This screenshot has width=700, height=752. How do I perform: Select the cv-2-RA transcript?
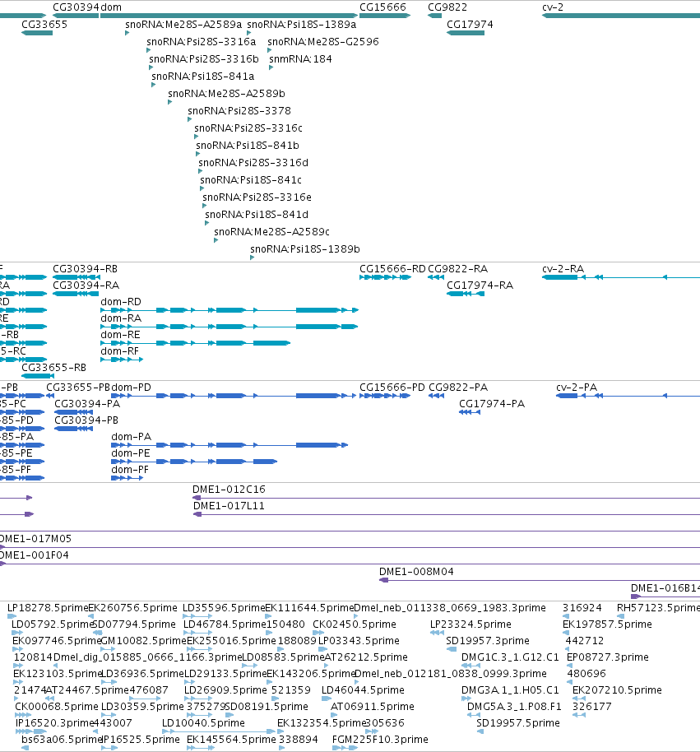point(621,277)
